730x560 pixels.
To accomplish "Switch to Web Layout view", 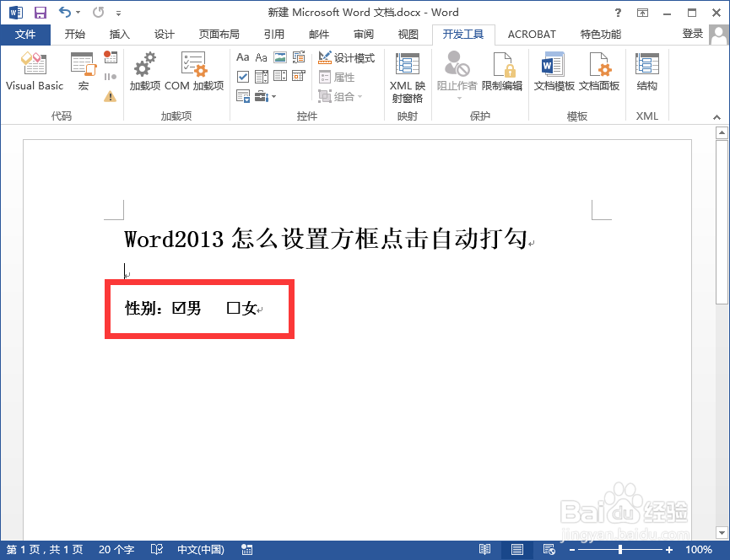I will click(549, 550).
